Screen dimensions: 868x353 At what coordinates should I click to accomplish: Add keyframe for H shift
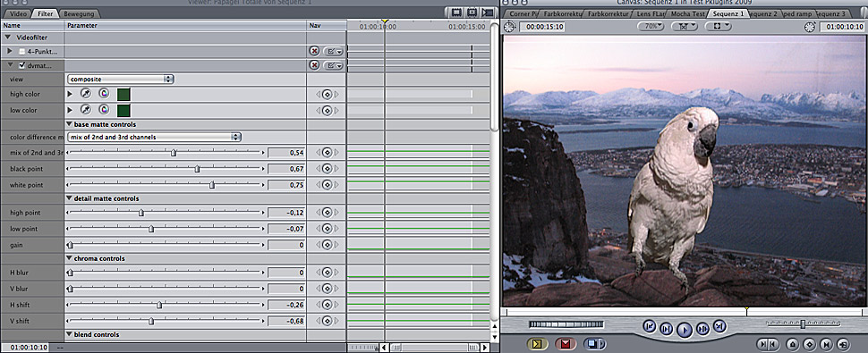[327, 305]
